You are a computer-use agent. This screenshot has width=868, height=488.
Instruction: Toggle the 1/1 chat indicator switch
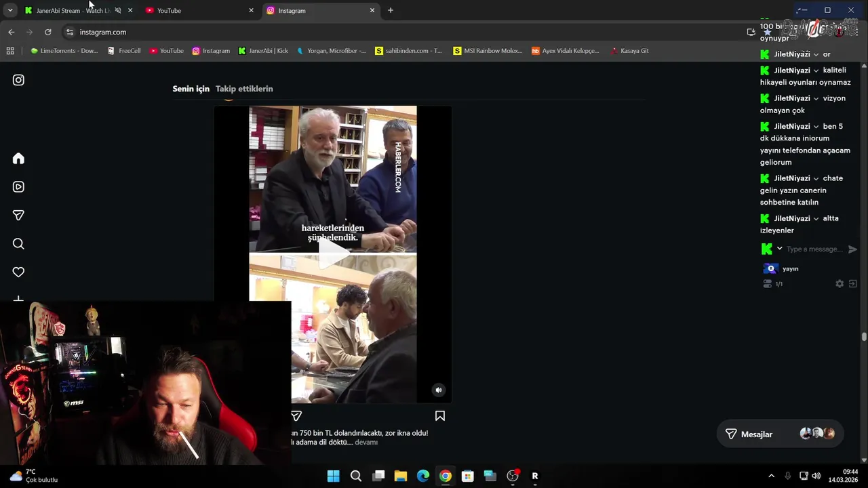pyautogui.click(x=767, y=284)
